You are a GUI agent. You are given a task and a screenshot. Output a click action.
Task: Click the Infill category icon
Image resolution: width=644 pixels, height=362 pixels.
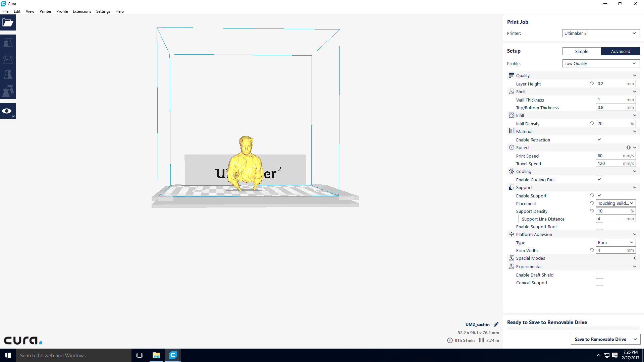coord(512,115)
